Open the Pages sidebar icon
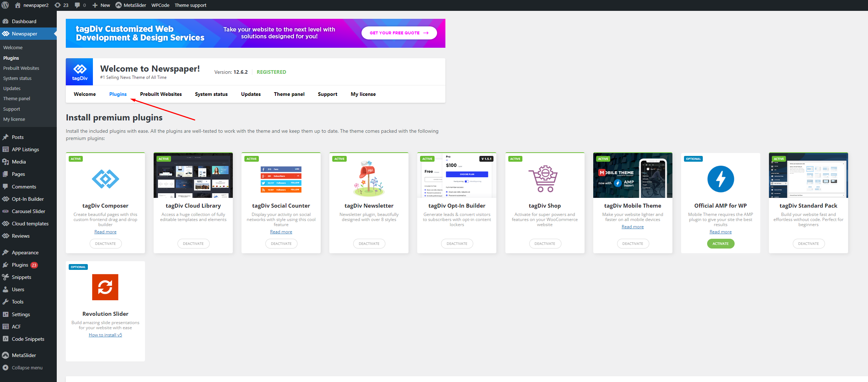The image size is (868, 382). pos(5,174)
